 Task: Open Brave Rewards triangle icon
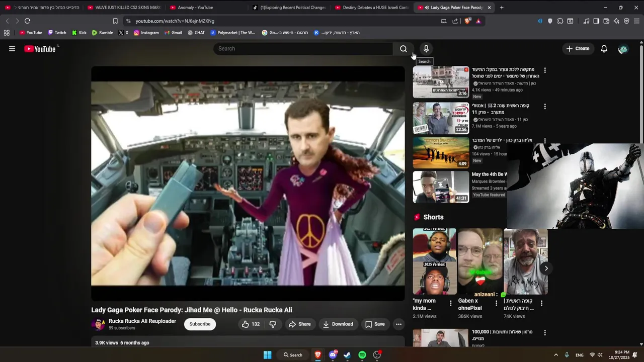478,21
